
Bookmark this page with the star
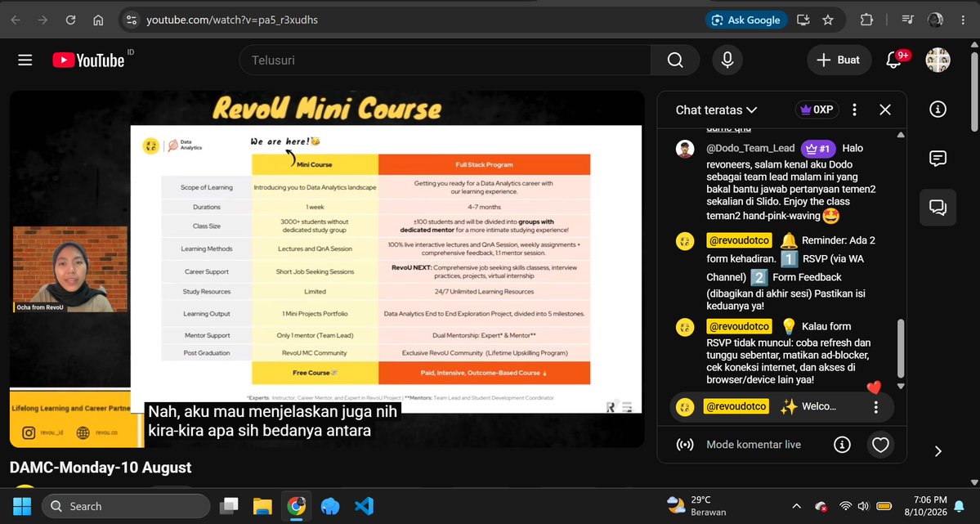click(828, 20)
